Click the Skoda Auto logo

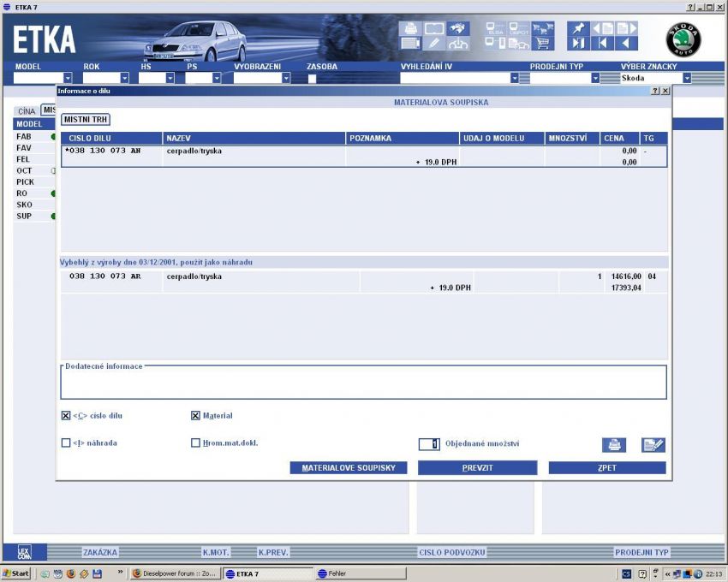683,39
